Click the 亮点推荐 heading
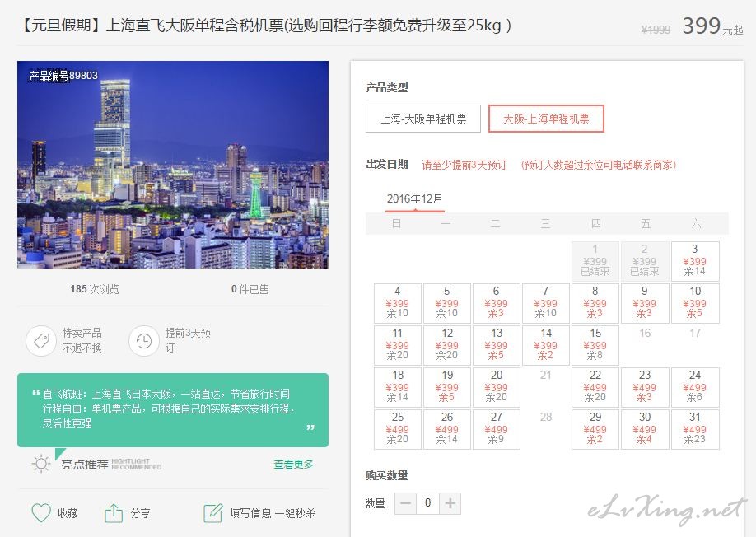The height and width of the screenshot is (537, 756). point(85,465)
